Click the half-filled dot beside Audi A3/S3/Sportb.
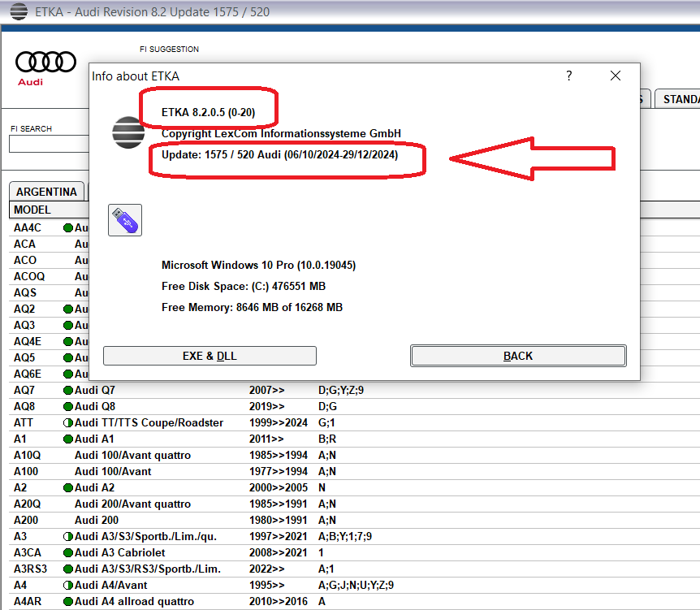 pos(68,536)
